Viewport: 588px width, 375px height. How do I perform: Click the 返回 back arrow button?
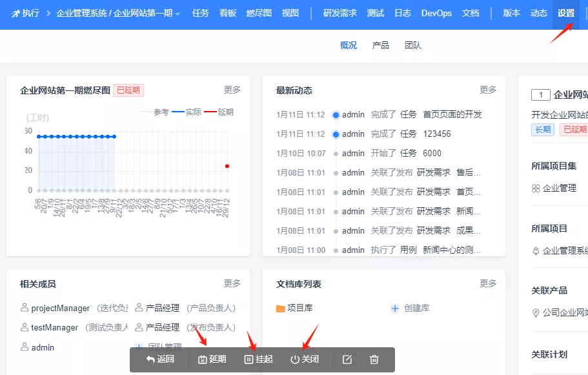[160, 360]
